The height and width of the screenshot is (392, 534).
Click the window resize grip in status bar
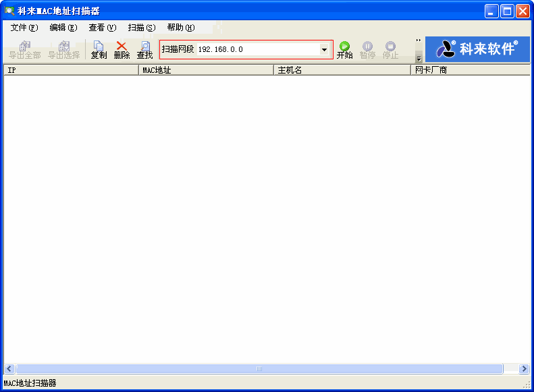point(527,384)
